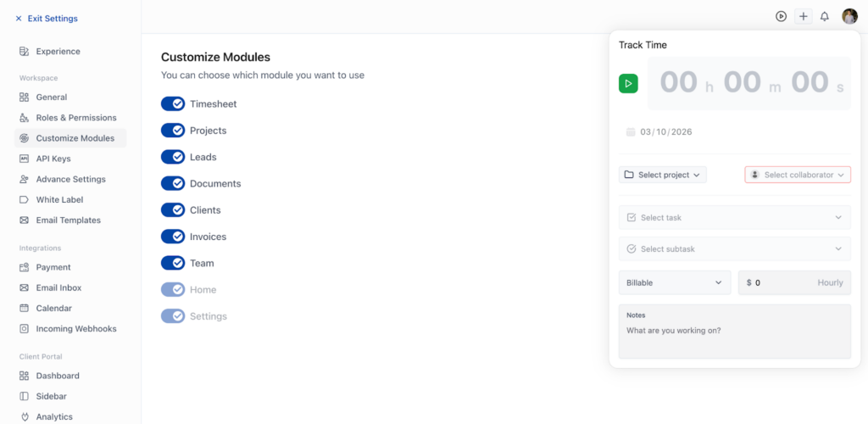Start the green timer play button
The height and width of the screenshot is (424, 868).
[628, 83]
